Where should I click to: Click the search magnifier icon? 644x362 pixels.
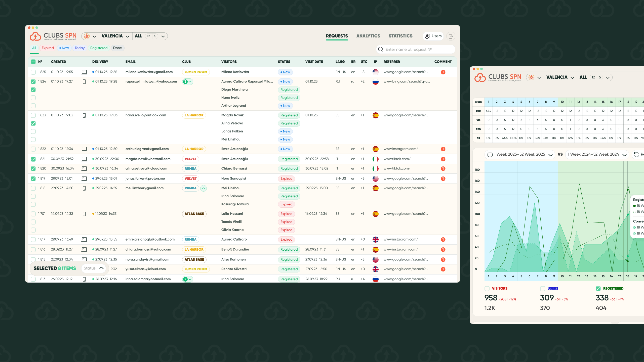point(380,49)
